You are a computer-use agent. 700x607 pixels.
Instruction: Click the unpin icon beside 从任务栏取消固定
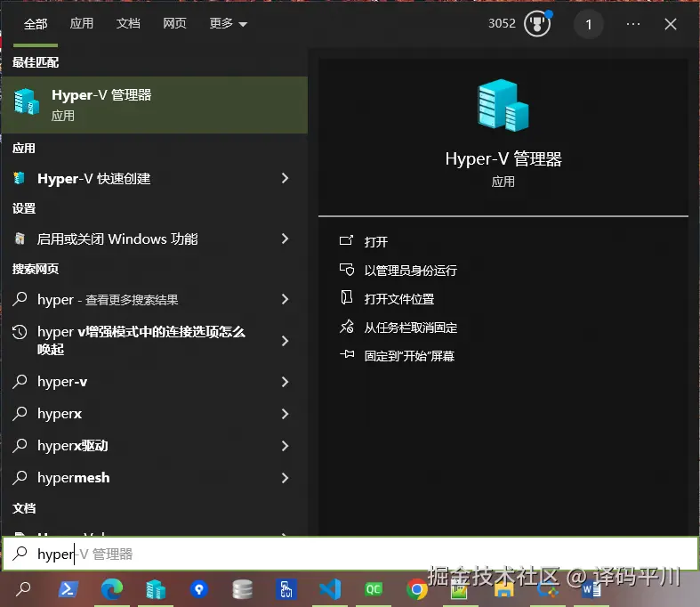(346, 327)
